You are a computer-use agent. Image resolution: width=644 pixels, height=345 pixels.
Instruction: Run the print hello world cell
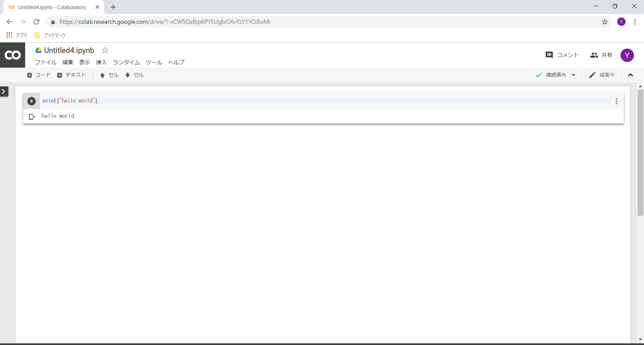pos(32,101)
